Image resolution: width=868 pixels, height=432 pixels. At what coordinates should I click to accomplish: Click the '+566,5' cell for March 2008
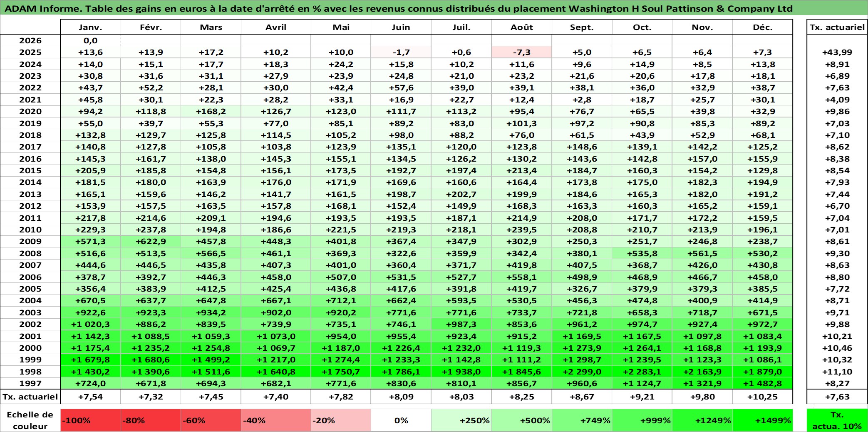tap(211, 253)
